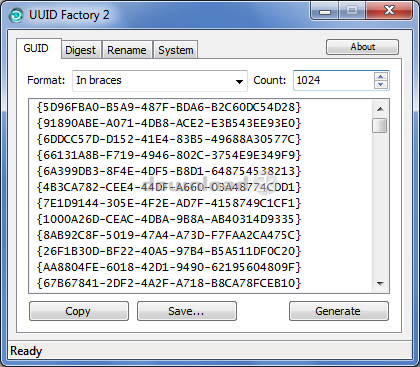Click the list scrollbar up arrow
Viewport: 420px width, 367px height.
pos(380,109)
